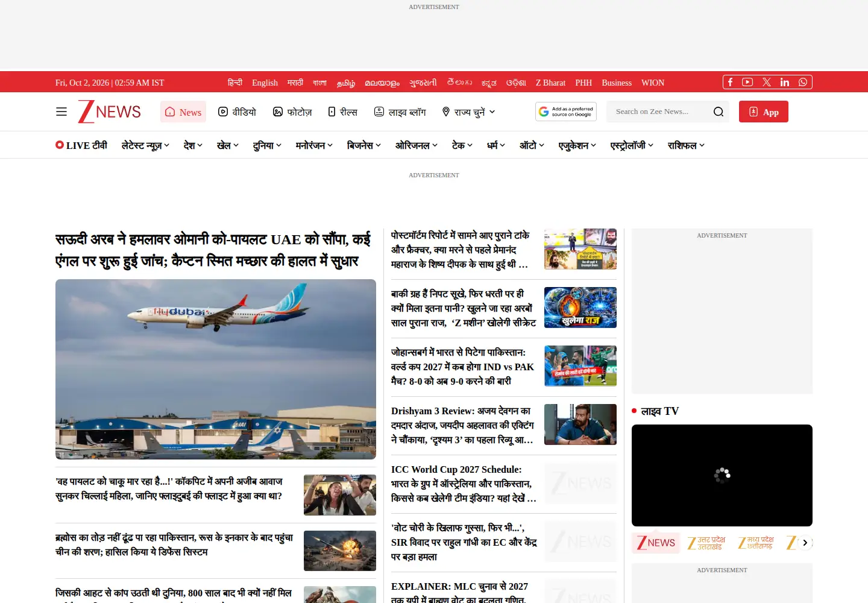The width and height of the screenshot is (868, 603).
Task: Open LIVE टीवी link
Action: pos(81,145)
